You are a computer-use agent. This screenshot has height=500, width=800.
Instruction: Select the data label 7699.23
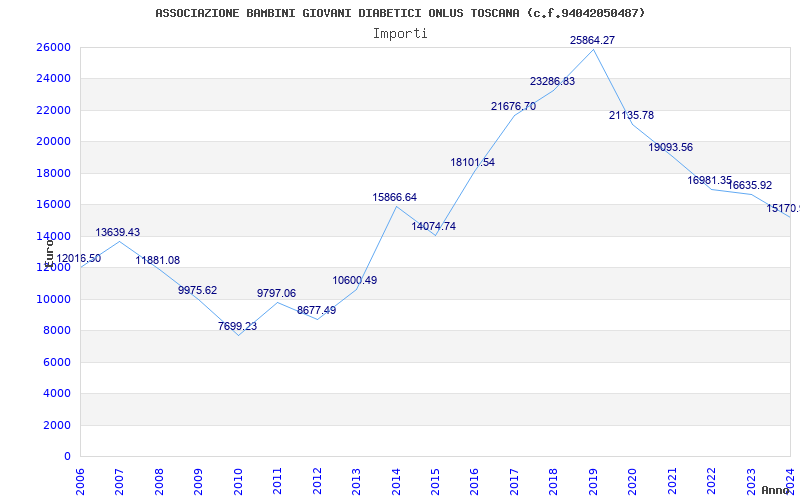pyautogui.click(x=237, y=326)
